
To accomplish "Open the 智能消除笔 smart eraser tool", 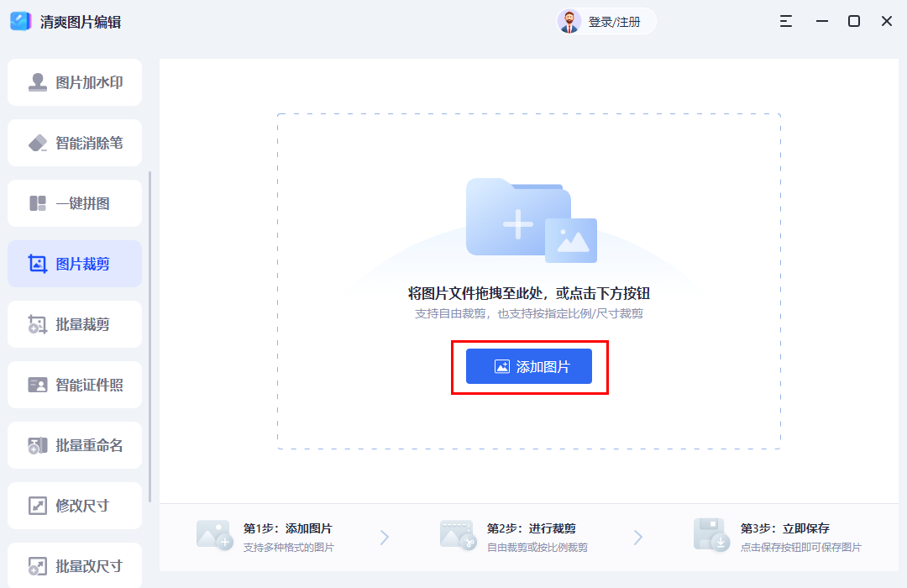I will tap(74, 143).
